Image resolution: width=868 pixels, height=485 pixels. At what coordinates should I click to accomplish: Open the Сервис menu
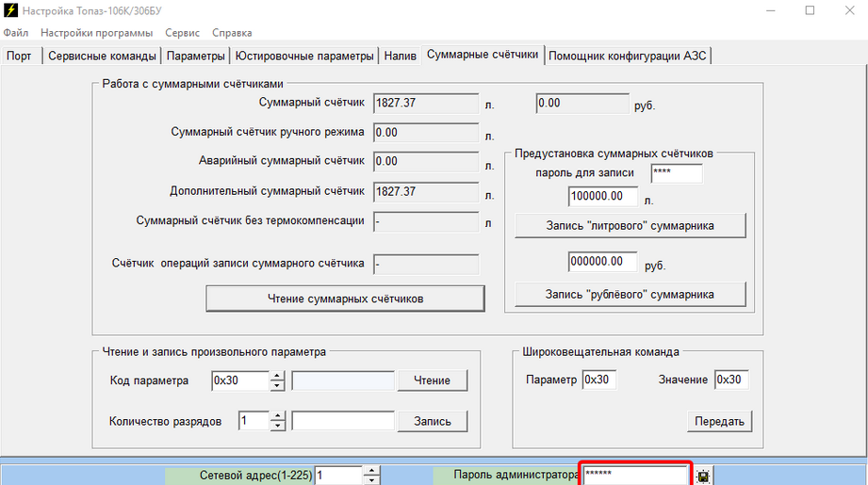tap(182, 33)
